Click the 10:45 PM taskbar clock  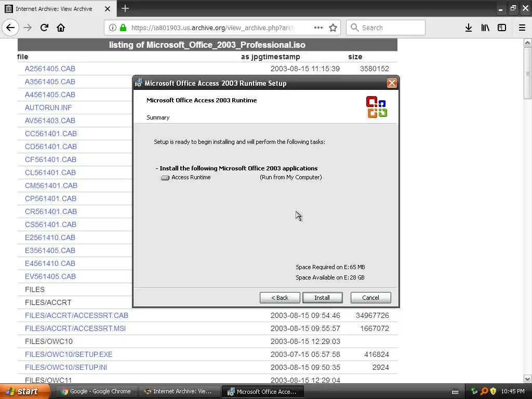coord(513,391)
